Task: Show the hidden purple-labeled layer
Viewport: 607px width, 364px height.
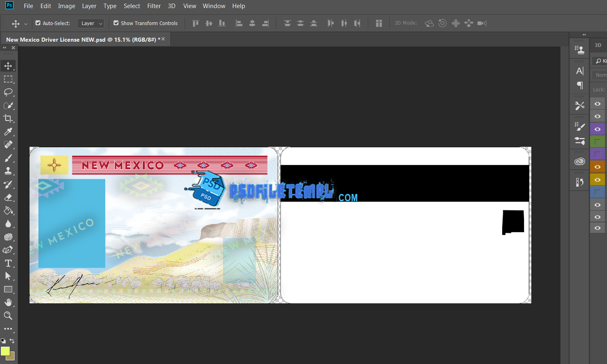Action: click(598, 154)
